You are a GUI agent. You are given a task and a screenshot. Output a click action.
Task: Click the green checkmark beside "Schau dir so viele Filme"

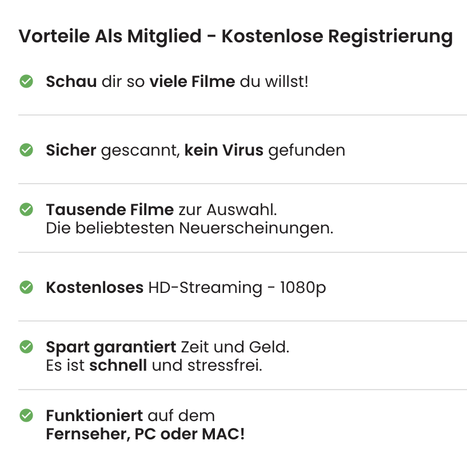pyautogui.click(x=26, y=81)
